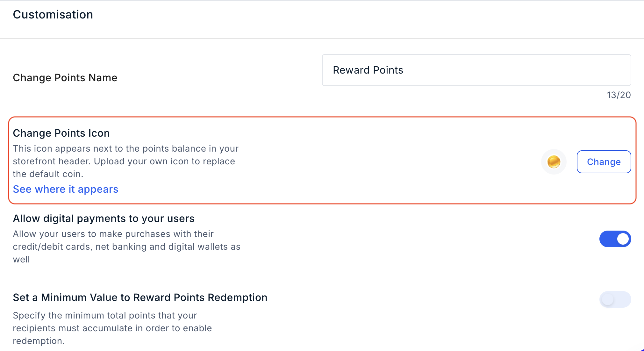Image resolution: width=644 pixels, height=351 pixels.
Task: Disable the digital payments toggle
Action: [x=615, y=239]
